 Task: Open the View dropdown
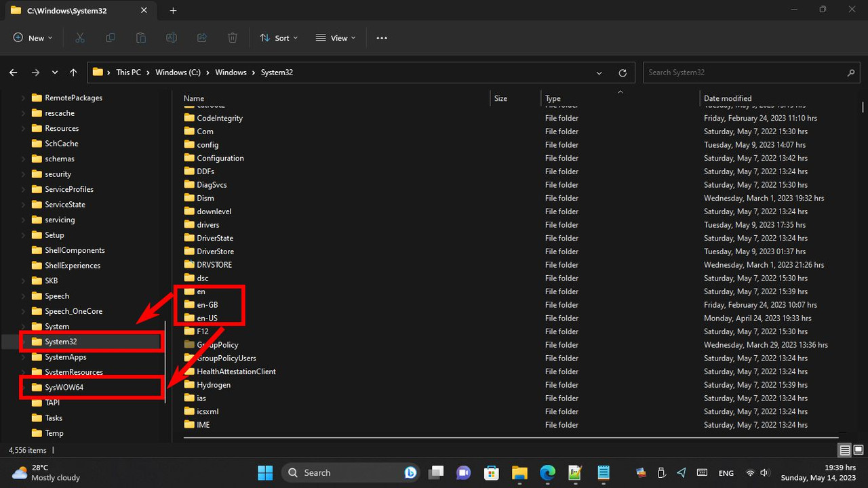[335, 38]
